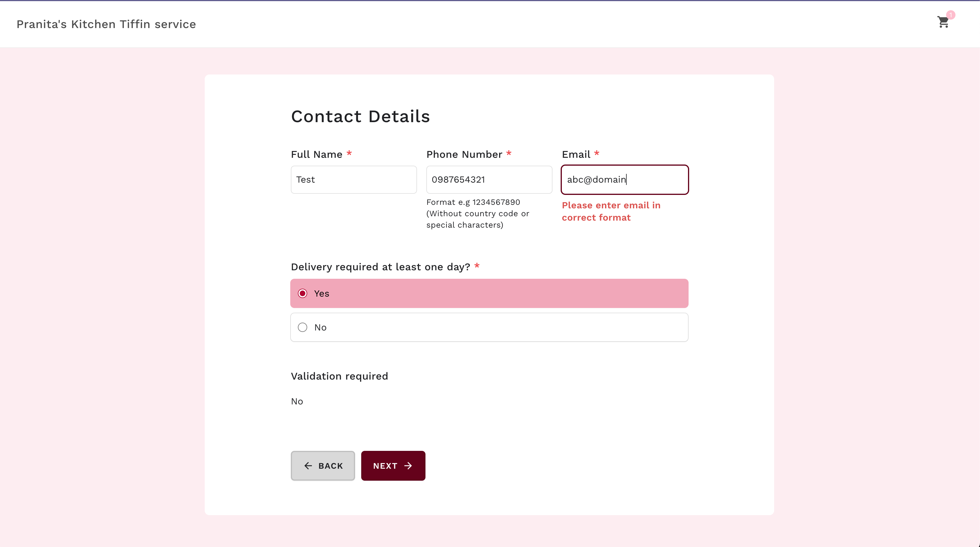Focus the Full Name input field
This screenshot has width=980, height=547.
pyautogui.click(x=353, y=180)
